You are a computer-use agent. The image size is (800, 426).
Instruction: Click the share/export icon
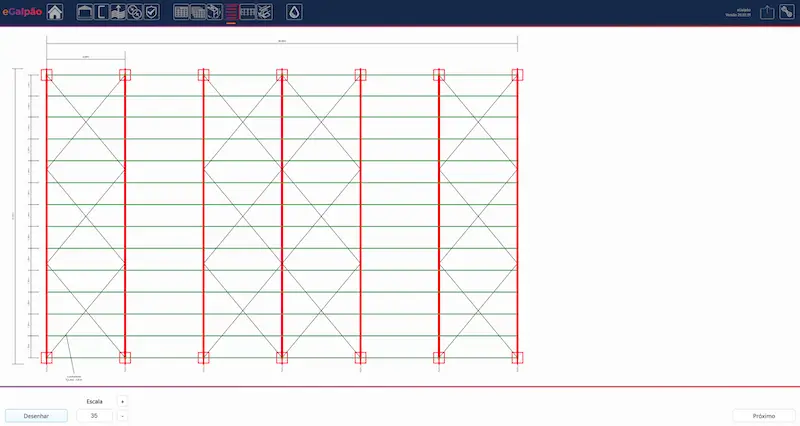767,13
